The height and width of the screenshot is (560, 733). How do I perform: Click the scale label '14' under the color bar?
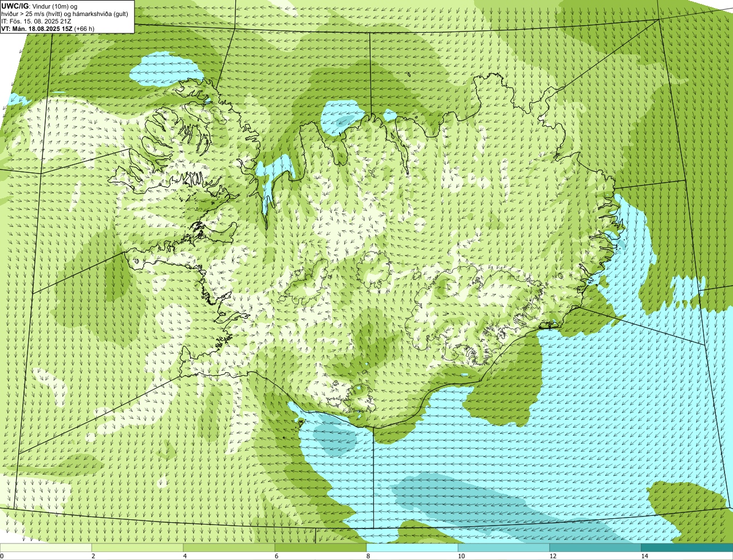click(644, 556)
